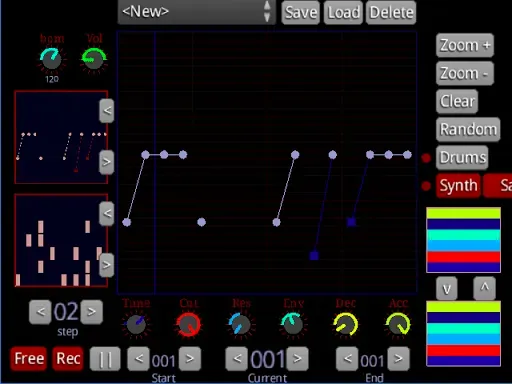Increase the Current pattern number
Viewport: 512px width, 384px height.
click(x=297, y=359)
